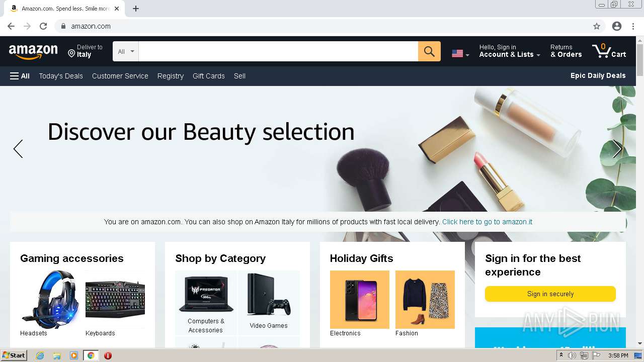The height and width of the screenshot is (362, 644).
Task: Expand the All search category dropdown
Action: point(126,51)
